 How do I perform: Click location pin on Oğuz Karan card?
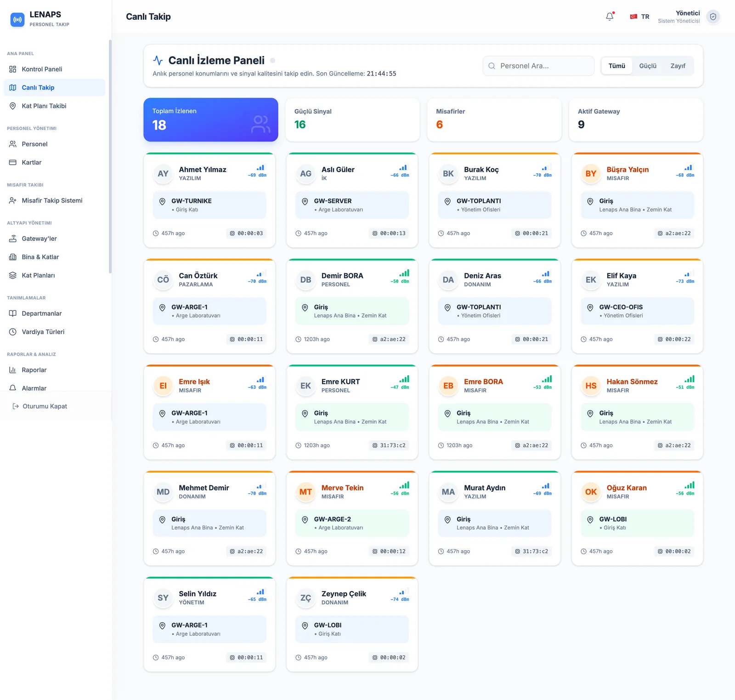pos(590,520)
